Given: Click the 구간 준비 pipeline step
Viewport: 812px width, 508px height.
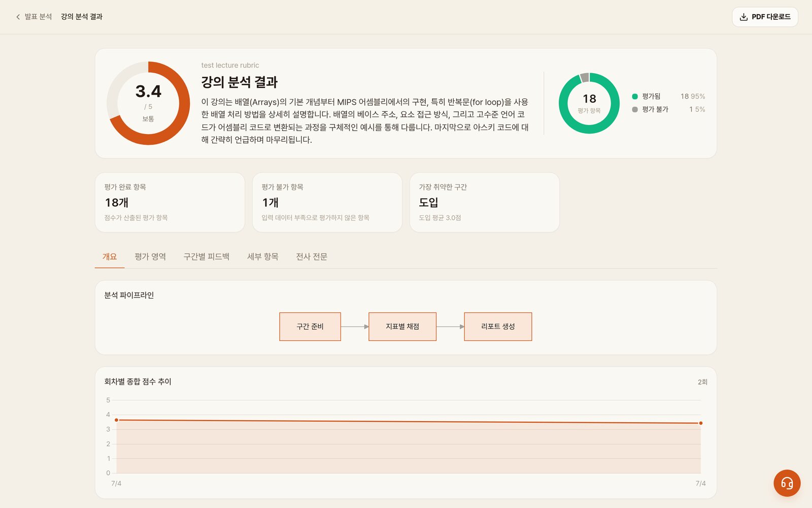Looking at the screenshot, I should tap(310, 327).
